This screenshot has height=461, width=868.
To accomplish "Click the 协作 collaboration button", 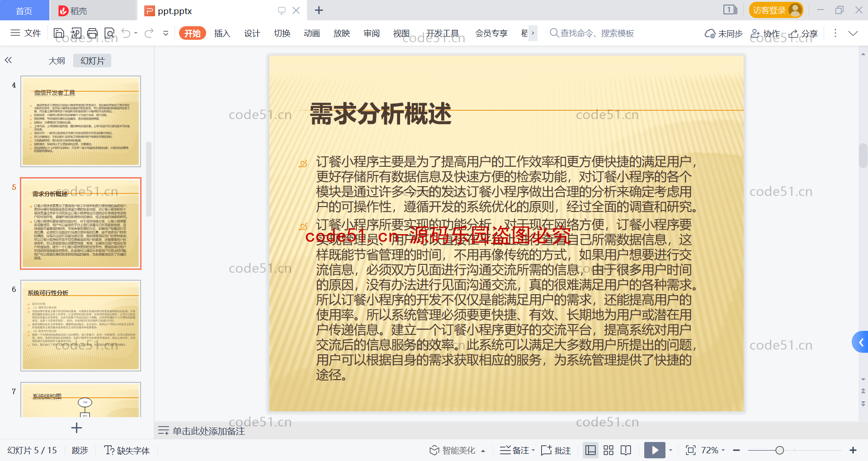I will [765, 33].
